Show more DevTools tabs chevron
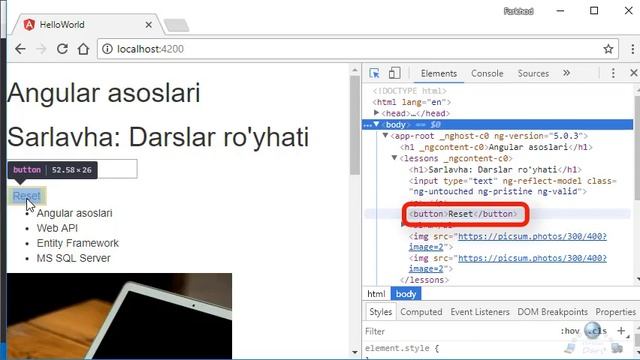 [x=566, y=73]
